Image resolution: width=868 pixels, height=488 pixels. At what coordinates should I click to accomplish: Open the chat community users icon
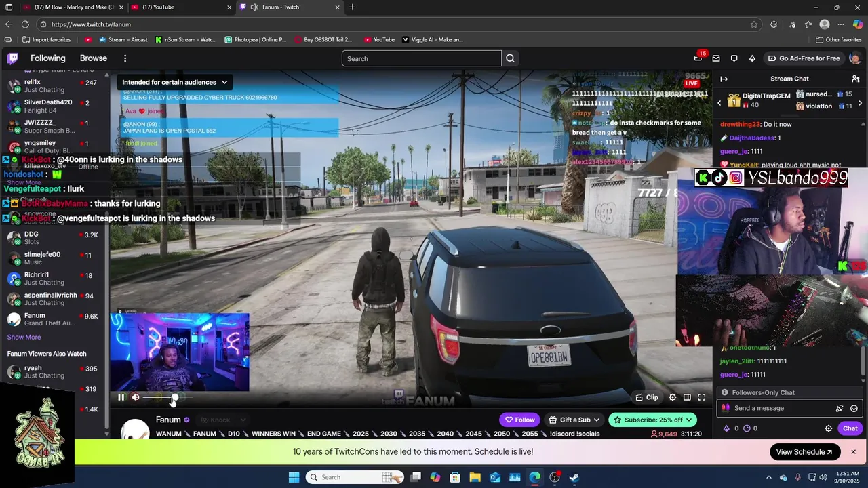pos(856,79)
